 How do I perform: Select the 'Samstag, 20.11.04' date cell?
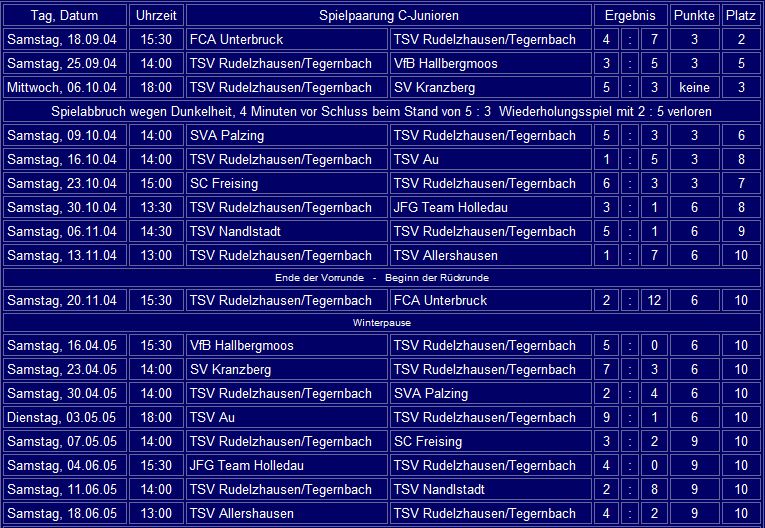point(64,300)
